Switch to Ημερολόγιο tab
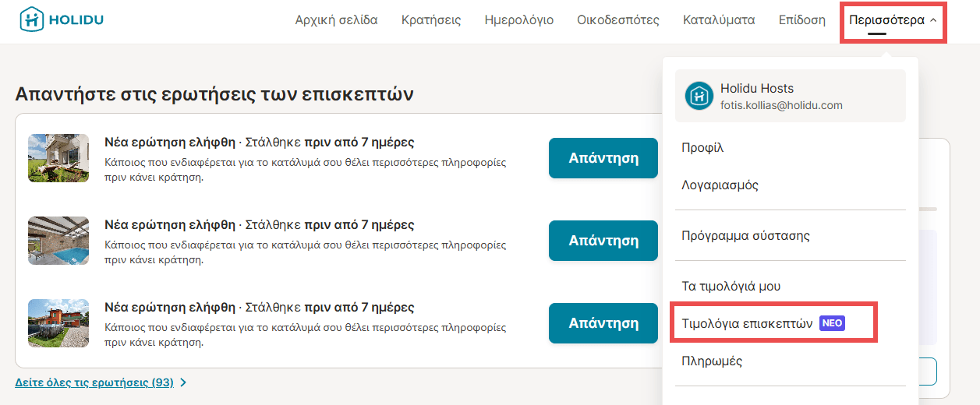The width and height of the screenshot is (980, 405). [x=518, y=20]
